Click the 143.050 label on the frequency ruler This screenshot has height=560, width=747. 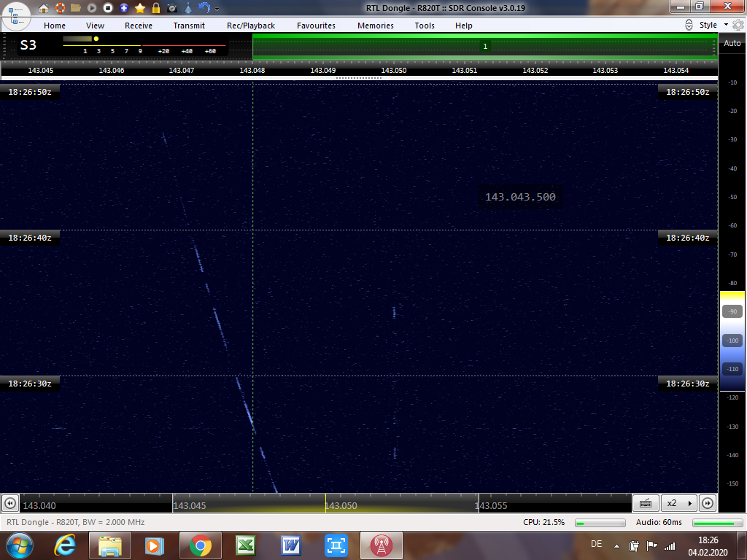click(393, 71)
